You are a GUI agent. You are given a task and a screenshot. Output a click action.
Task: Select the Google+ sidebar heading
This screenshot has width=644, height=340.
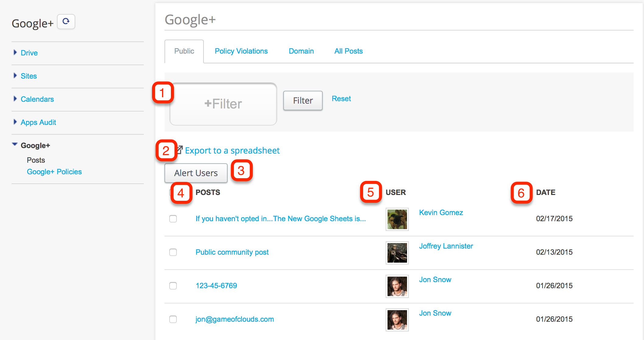click(35, 146)
